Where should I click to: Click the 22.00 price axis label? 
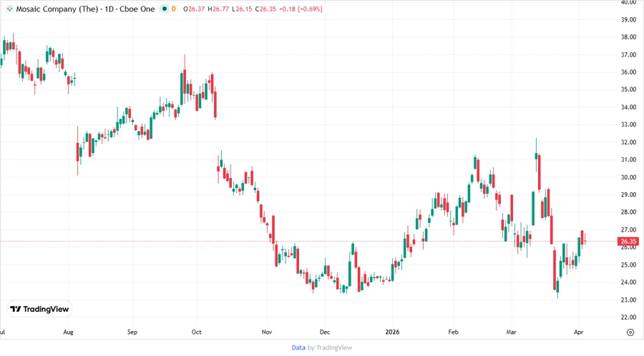[x=628, y=317]
